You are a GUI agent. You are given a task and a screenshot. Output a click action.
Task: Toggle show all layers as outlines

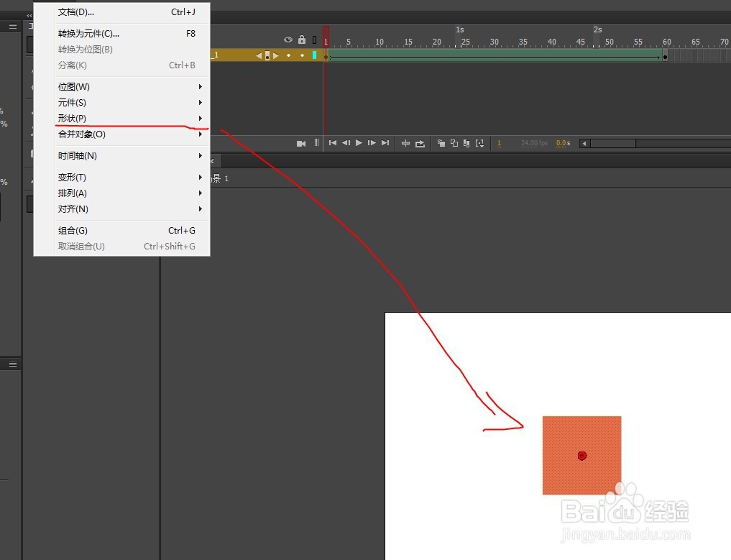click(x=314, y=40)
